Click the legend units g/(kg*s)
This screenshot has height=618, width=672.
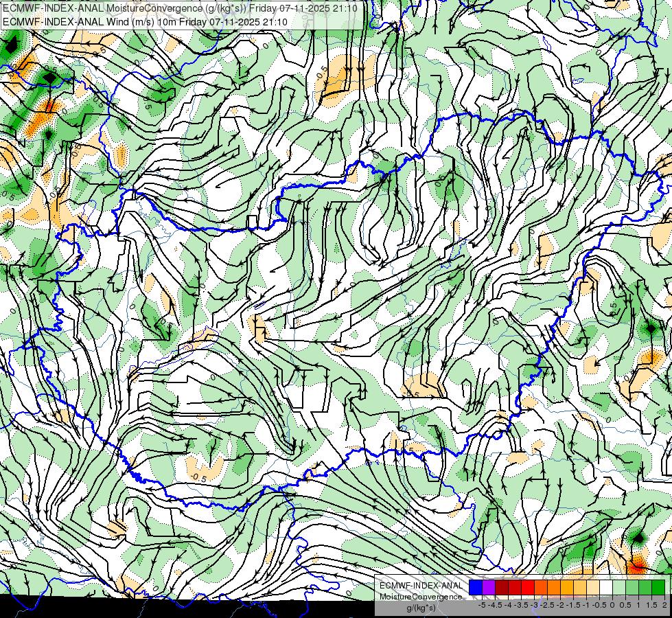(x=421, y=608)
